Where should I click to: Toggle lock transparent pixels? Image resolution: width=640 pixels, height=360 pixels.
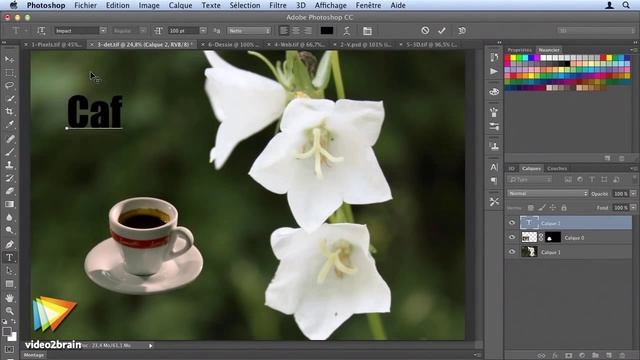pos(531,208)
